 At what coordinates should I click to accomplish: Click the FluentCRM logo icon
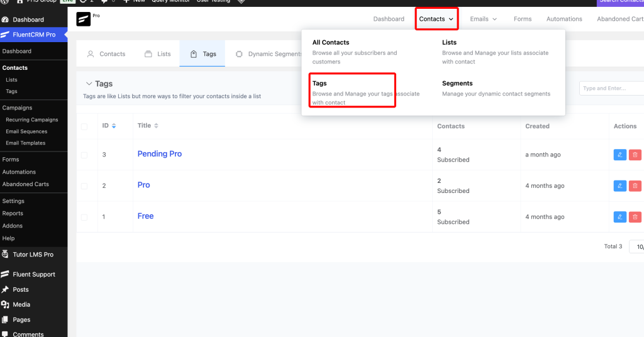point(84,19)
